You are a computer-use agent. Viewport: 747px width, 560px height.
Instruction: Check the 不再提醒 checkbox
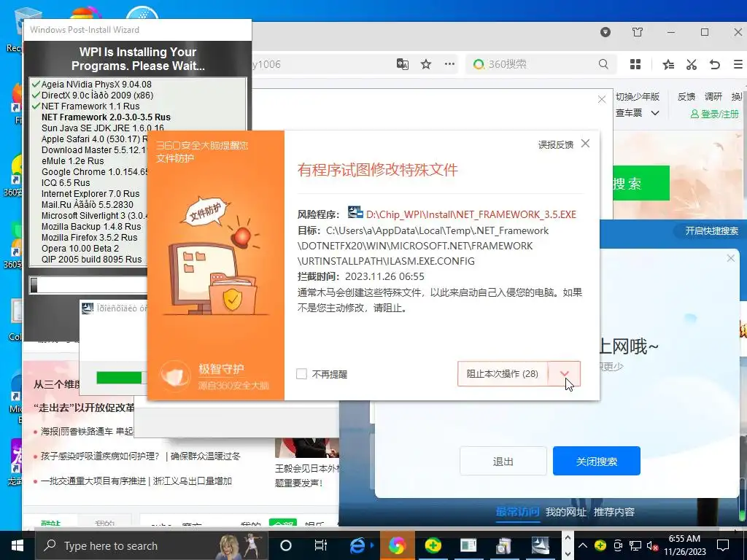pos(301,374)
